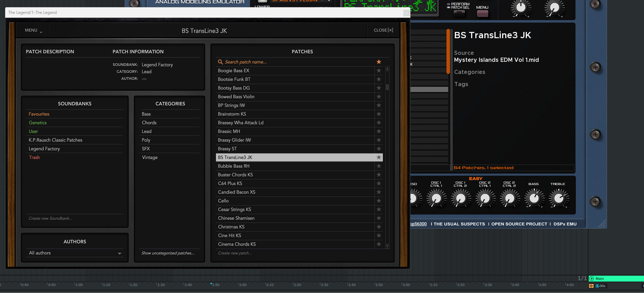Play the Main clip launch button
This screenshot has width=644, height=293.
pyautogui.click(x=591, y=278)
